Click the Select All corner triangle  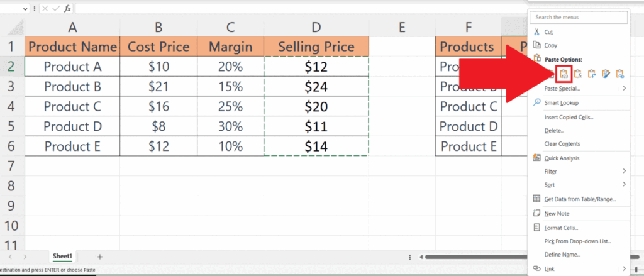[x=16, y=28]
